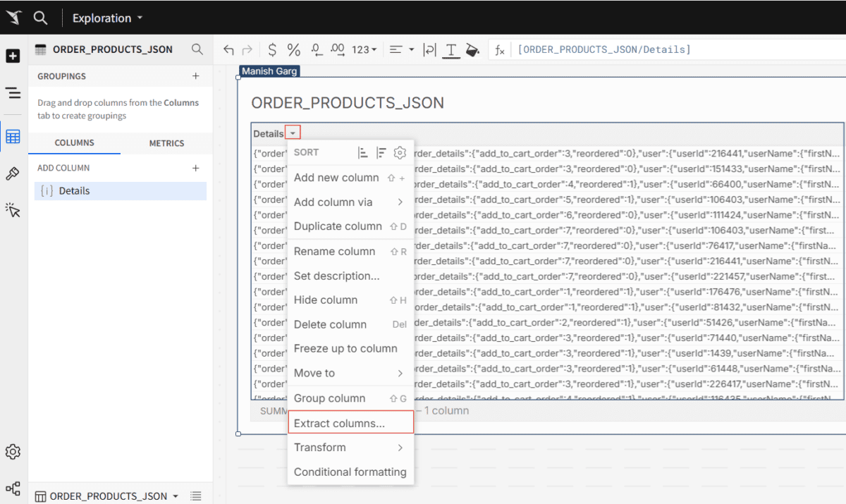Toggle text color formatting

click(451, 49)
